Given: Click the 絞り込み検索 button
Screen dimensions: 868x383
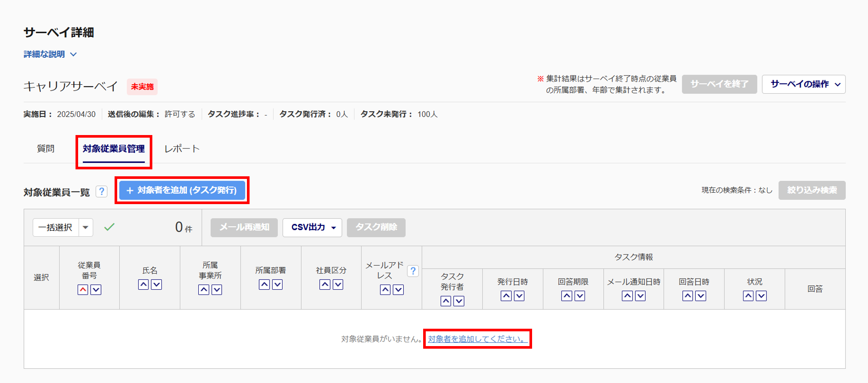Looking at the screenshot, I should [812, 190].
